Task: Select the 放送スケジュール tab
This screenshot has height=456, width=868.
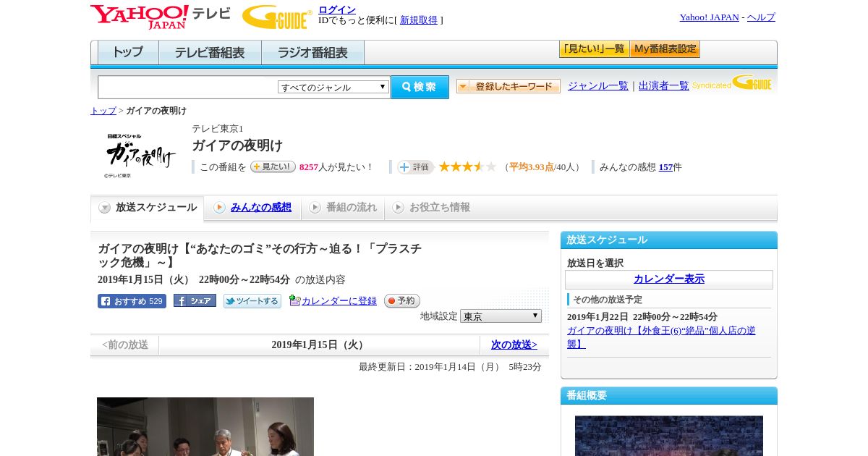Action: (148, 208)
